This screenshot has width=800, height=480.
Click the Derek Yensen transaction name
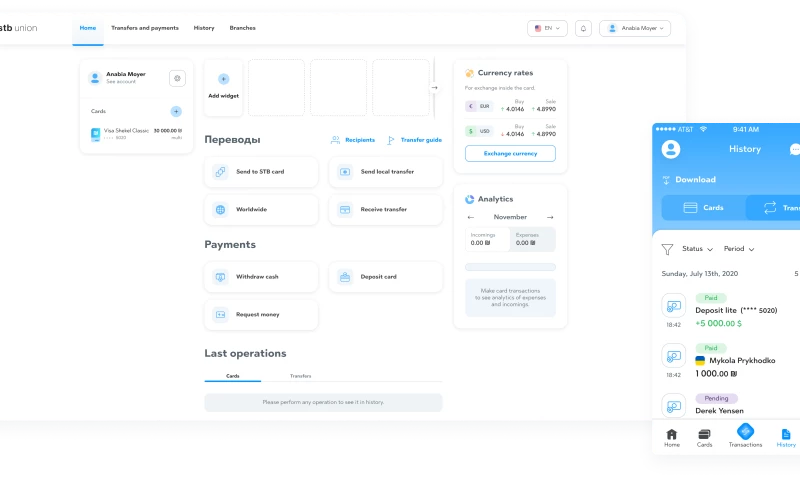719,411
